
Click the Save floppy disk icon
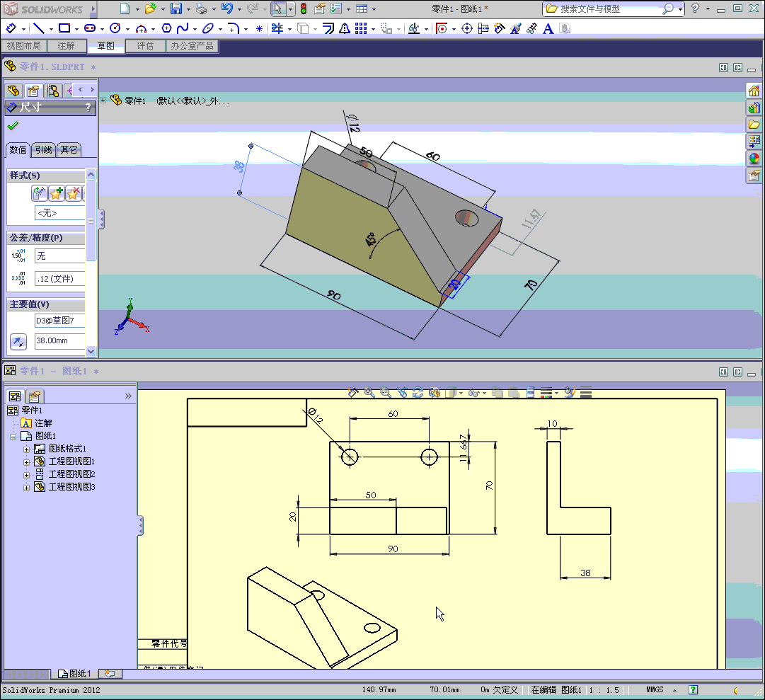[176, 8]
